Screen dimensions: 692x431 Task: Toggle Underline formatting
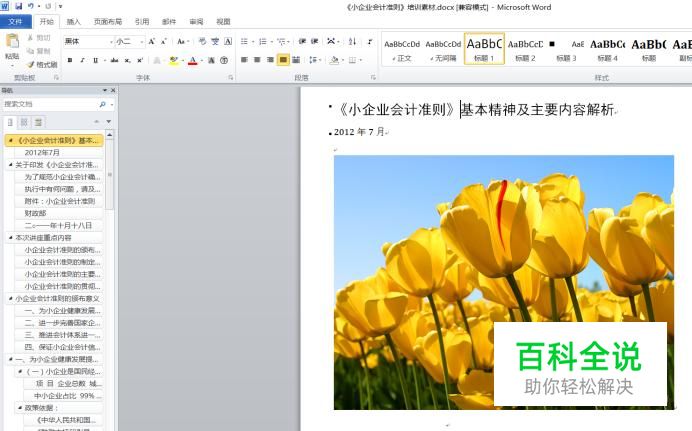[x=95, y=60]
